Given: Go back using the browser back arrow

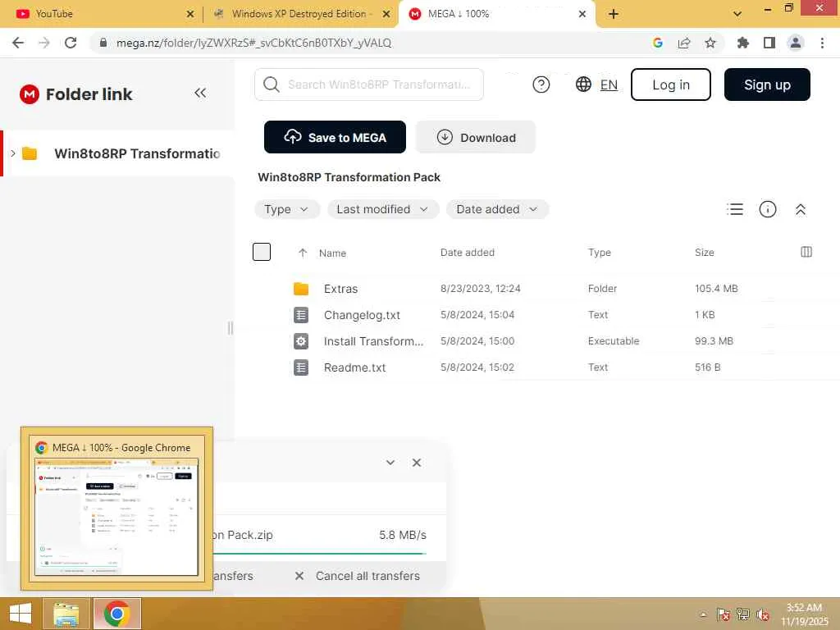Looking at the screenshot, I should point(18,43).
